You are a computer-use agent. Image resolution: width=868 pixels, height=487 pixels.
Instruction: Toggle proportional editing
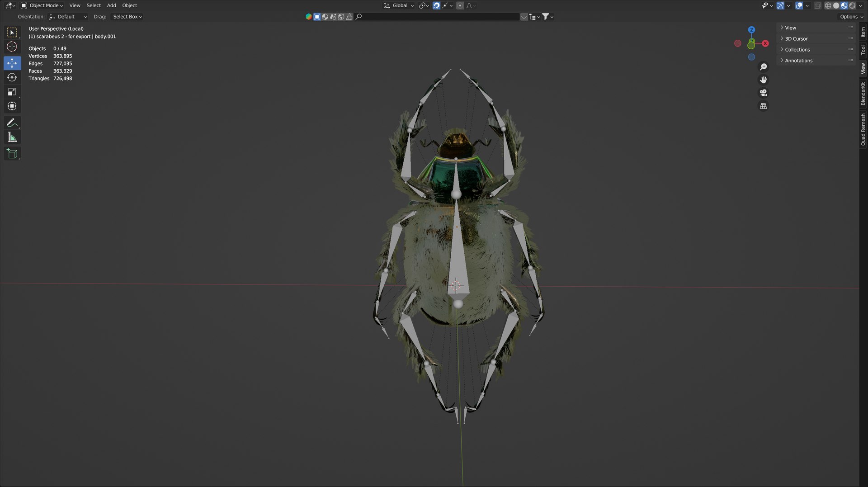click(x=460, y=5)
